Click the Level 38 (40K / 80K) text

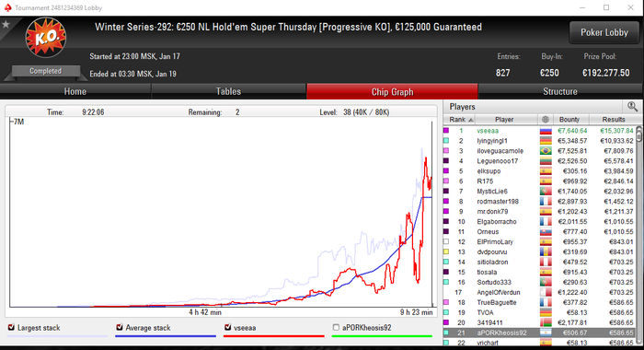[354, 111]
